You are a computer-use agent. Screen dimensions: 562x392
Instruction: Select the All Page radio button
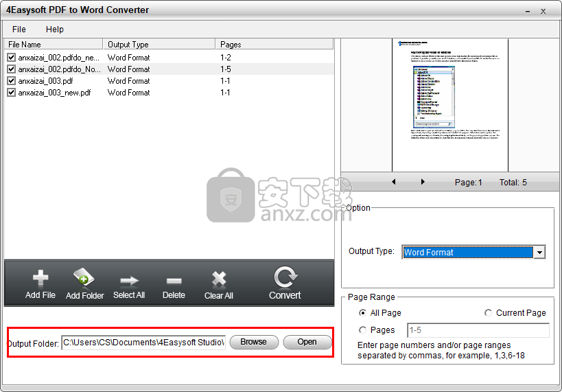363,313
